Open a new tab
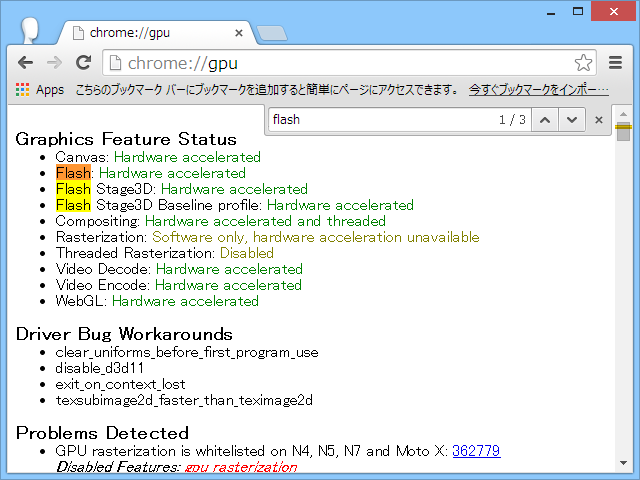The image size is (640, 480). [x=272, y=33]
